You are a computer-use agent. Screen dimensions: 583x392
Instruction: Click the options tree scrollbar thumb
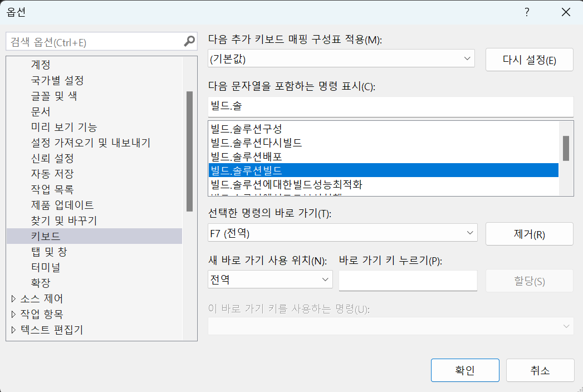[x=190, y=150]
